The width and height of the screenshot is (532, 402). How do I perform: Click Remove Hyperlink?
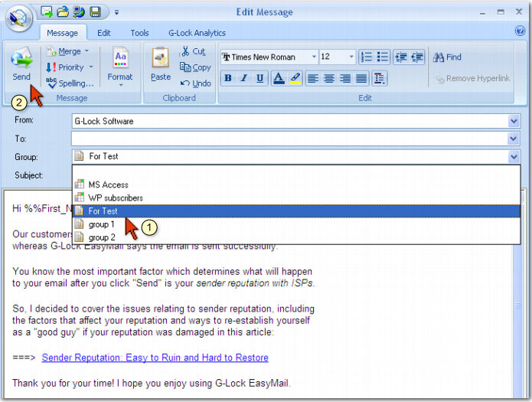[x=472, y=78]
